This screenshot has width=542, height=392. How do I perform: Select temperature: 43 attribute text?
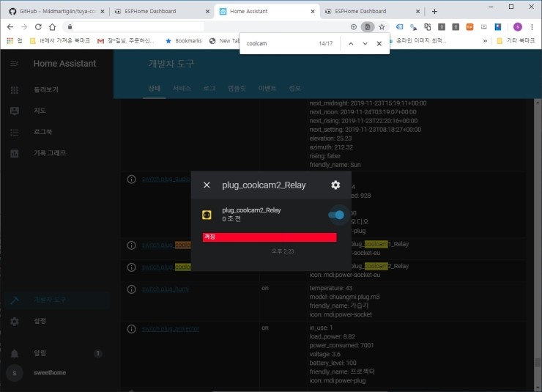pyautogui.click(x=331, y=288)
